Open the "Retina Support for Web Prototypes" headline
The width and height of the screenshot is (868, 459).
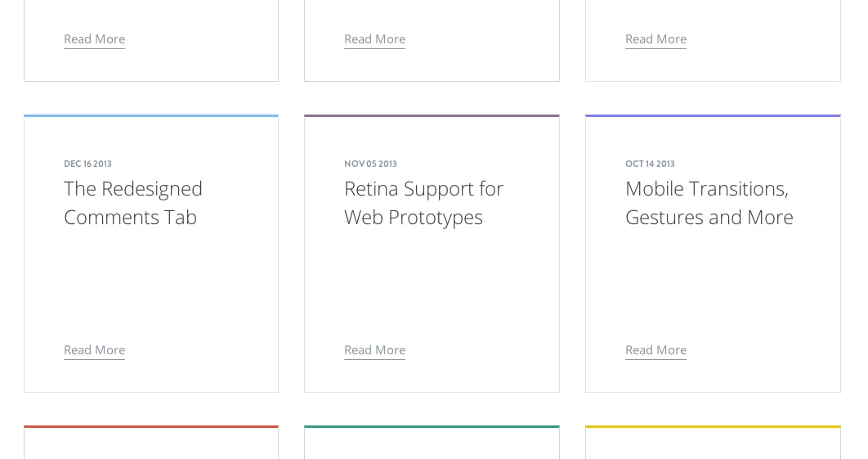pyautogui.click(x=423, y=203)
